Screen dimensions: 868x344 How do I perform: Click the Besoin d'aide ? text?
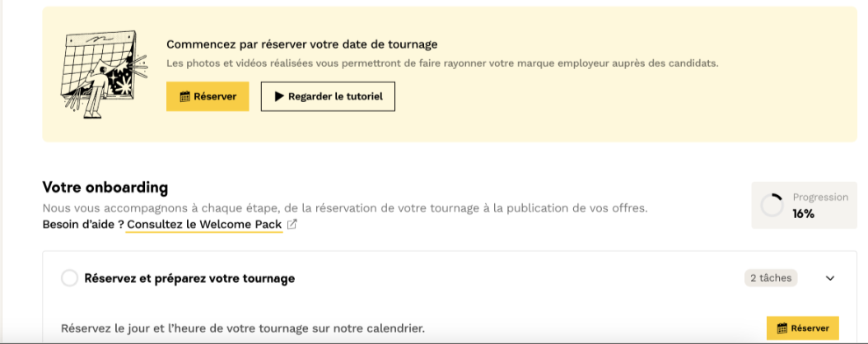coord(82,225)
